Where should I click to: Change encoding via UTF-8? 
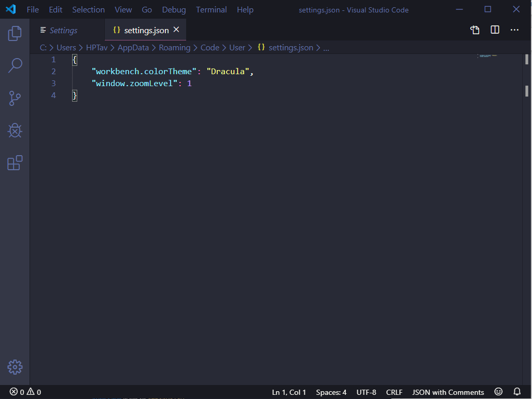[x=366, y=392]
